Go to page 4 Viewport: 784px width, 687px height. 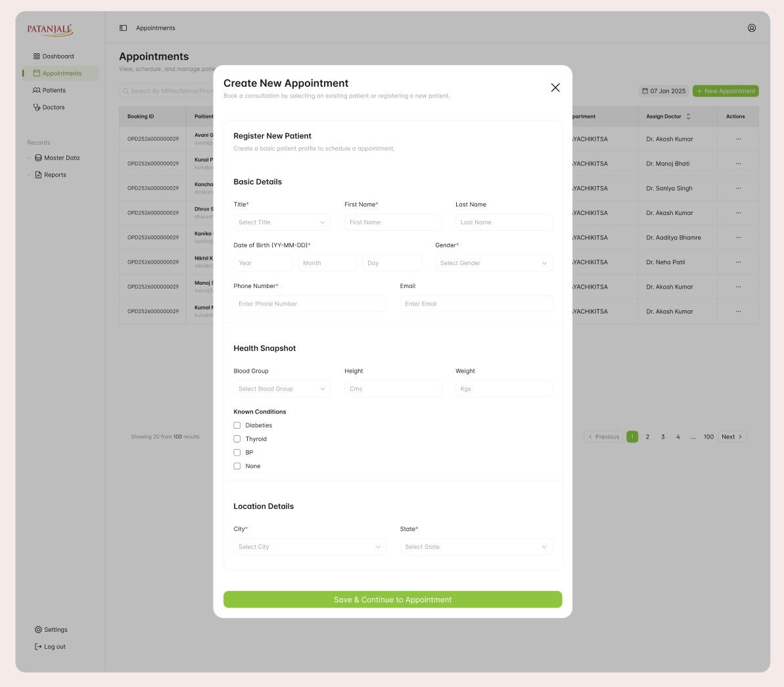coord(678,437)
